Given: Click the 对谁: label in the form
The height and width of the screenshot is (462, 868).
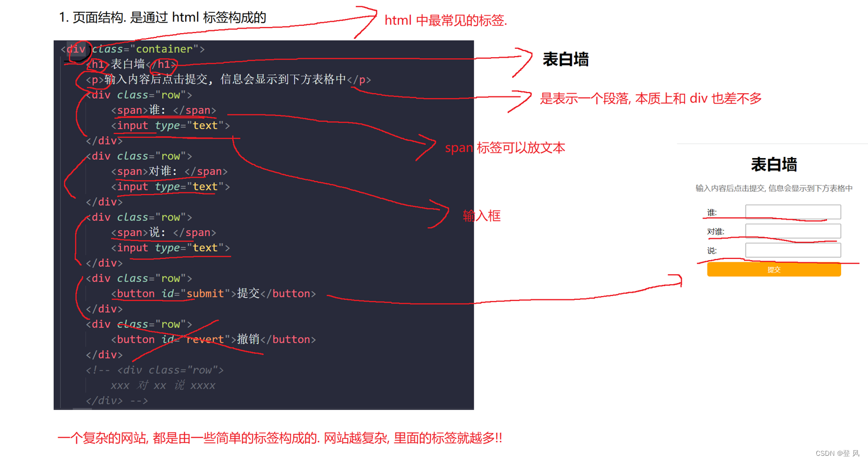Looking at the screenshot, I should tap(715, 232).
